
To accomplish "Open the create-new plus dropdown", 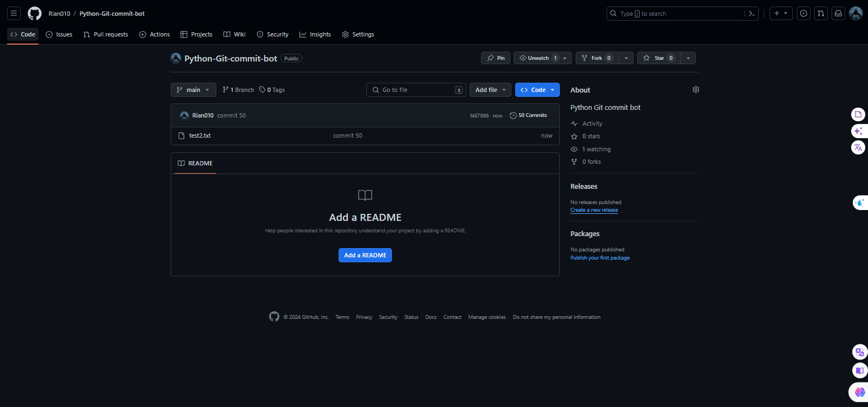I will tap(781, 14).
